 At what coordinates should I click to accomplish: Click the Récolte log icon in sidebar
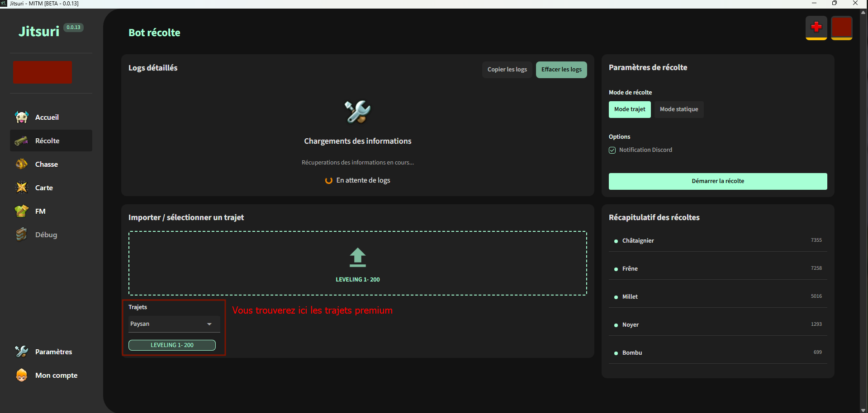tap(21, 141)
